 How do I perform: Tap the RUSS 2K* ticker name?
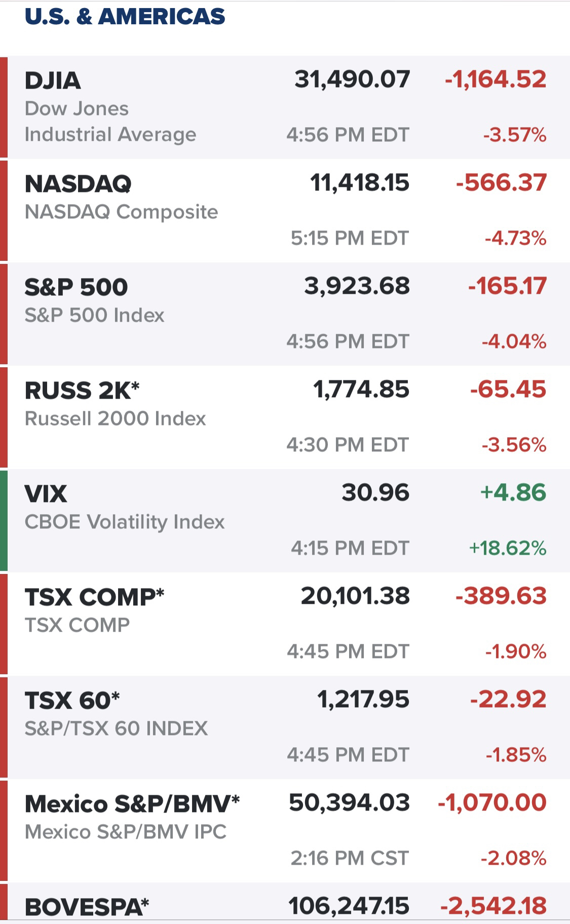pyautogui.click(x=82, y=391)
